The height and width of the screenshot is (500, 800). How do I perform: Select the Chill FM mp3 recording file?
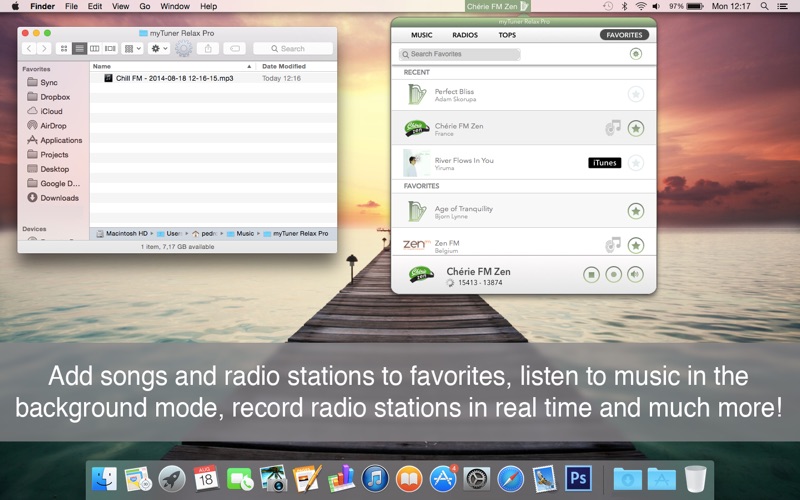pos(174,78)
